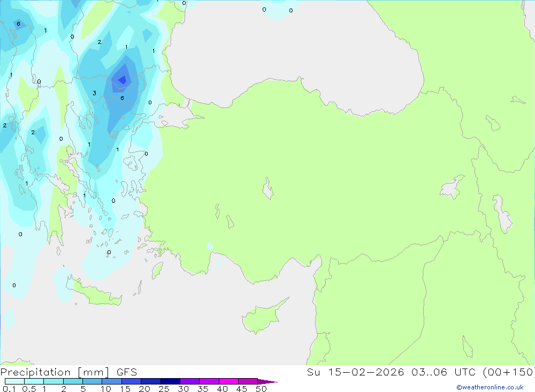Screen dimensions: 535x392
Task: Click the 20–25 mm dark blue swatch
Action: (150, 381)
